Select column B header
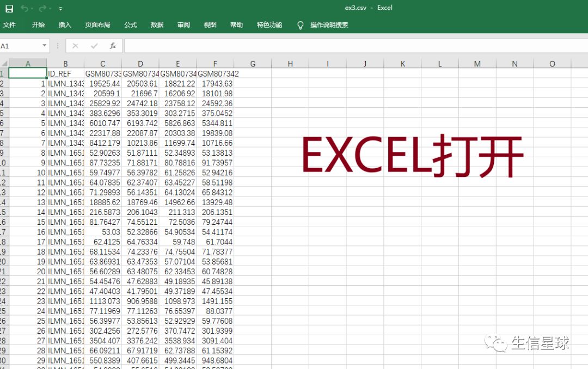588x369 pixels. click(x=65, y=64)
